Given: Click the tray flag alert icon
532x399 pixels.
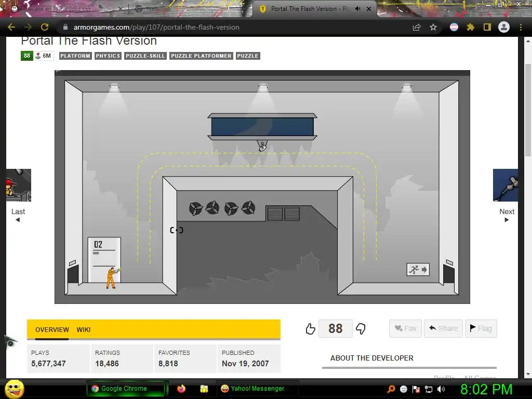Looking at the screenshot, I should [416, 389].
